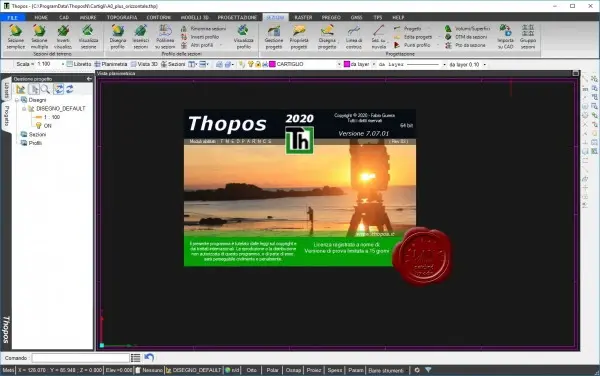
Task: Toggle Osnap mode in status bar
Action: coord(293,370)
